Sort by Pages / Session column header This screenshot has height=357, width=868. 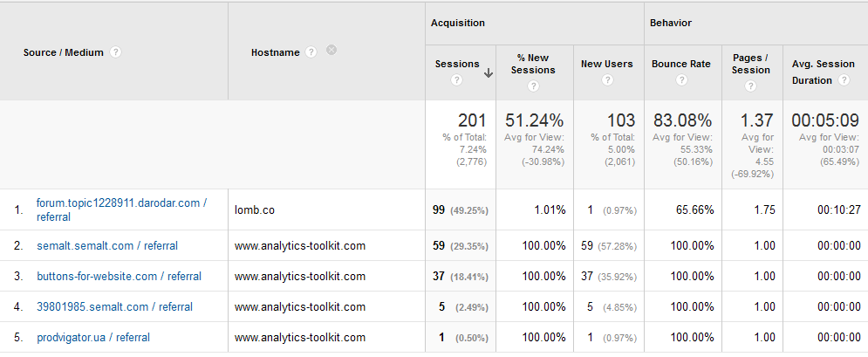tap(750, 64)
